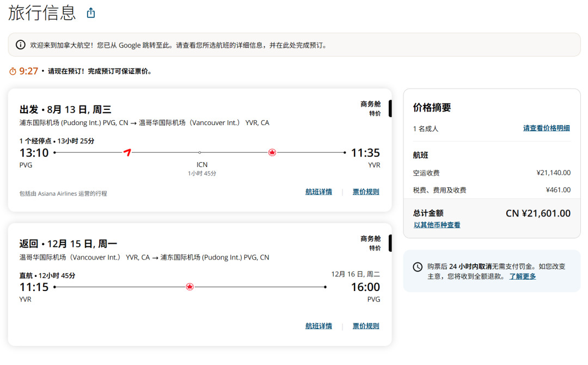Click the 商务舱 特价 label on the outbound card
The width and height of the screenshot is (588, 365).
pyautogui.click(x=370, y=108)
